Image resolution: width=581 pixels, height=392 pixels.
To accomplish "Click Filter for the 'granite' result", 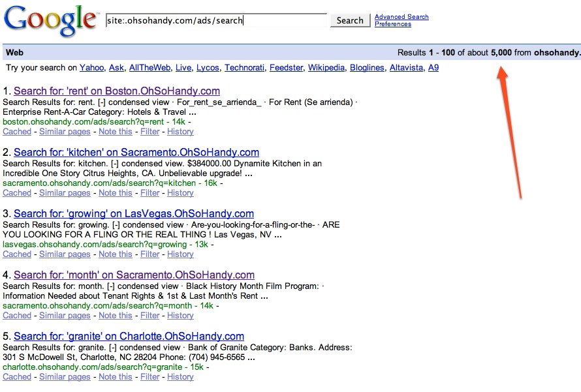I will coord(149,377).
